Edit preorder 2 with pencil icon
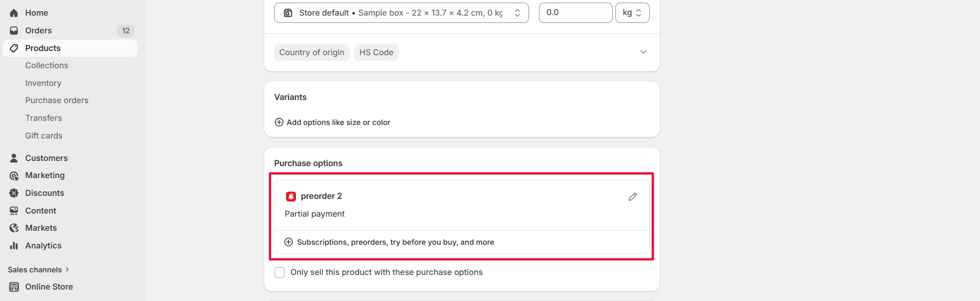980x301 pixels. coord(633,197)
